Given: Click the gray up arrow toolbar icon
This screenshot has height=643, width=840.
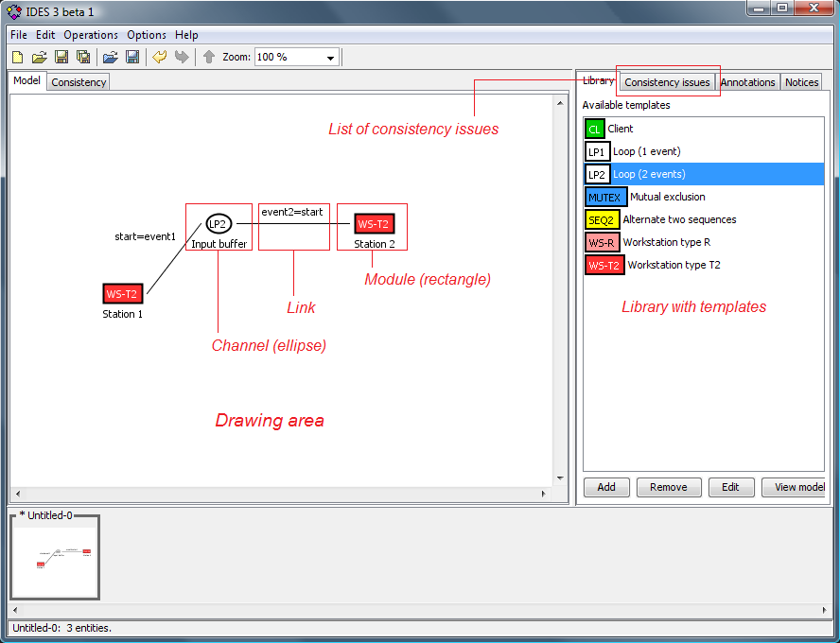Looking at the screenshot, I should [x=209, y=58].
